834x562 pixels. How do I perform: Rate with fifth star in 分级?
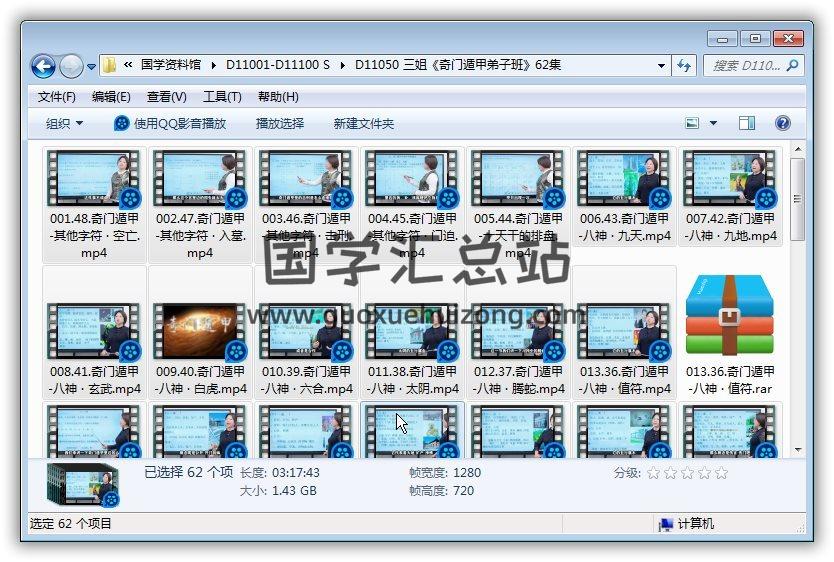tap(721, 473)
